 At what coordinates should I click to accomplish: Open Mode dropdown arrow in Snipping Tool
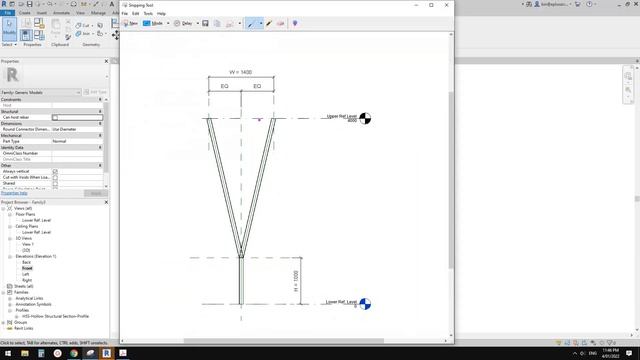click(168, 24)
